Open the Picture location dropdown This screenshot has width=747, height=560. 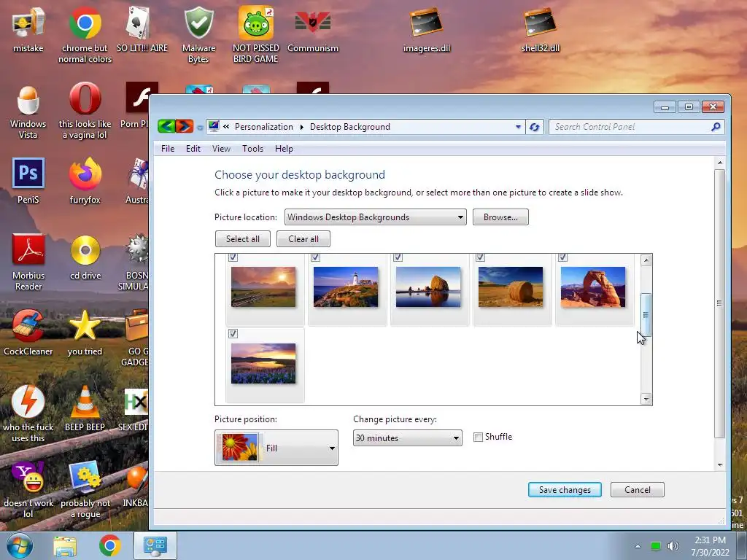(x=376, y=217)
